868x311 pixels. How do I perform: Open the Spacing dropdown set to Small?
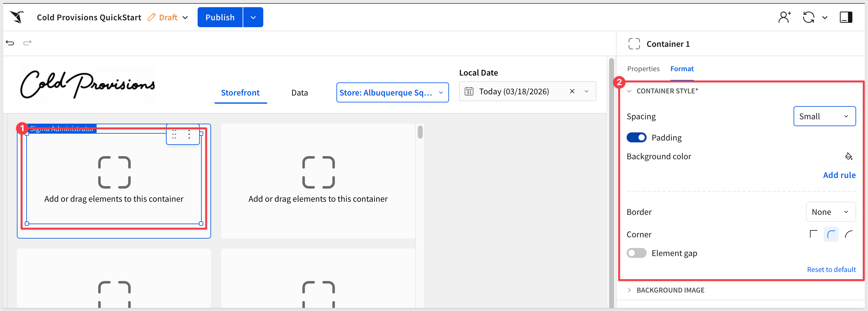pos(824,116)
